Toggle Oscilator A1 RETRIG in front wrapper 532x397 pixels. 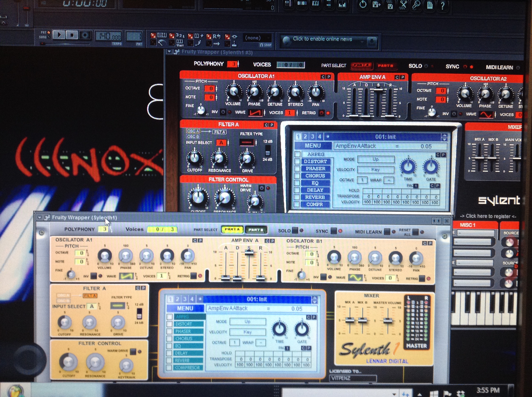[193, 276]
